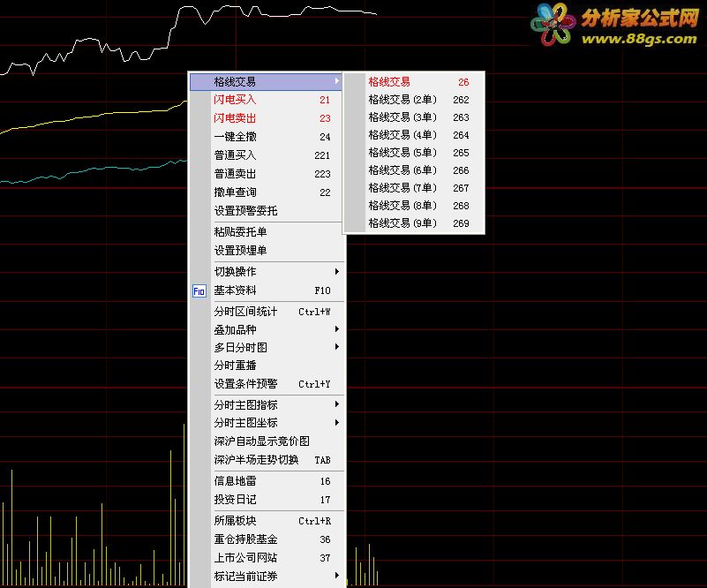Image resolution: width=707 pixels, height=588 pixels.
Task: Expand the 多日分时图 submenu arrow
Action: coord(337,347)
